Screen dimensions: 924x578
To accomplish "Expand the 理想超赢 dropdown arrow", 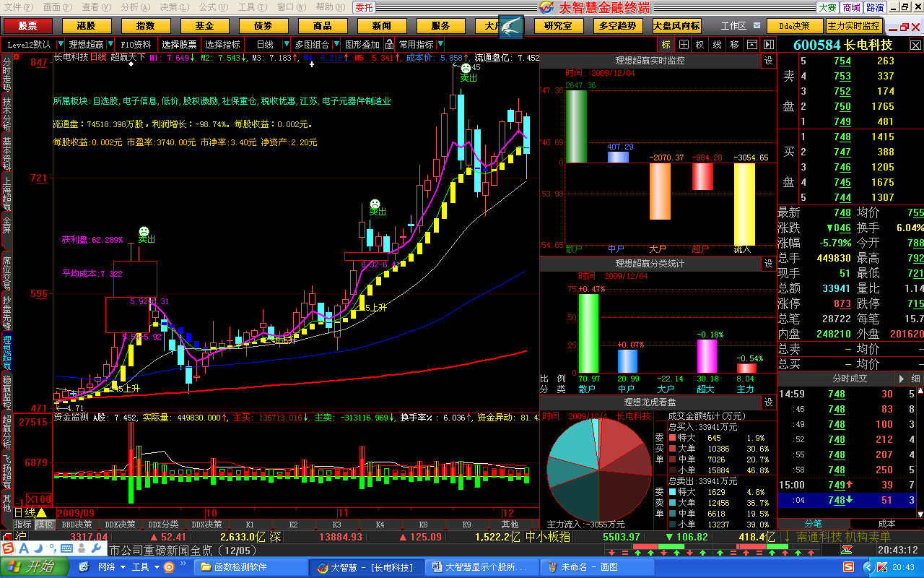I will pyautogui.click(x=109, y=44).
